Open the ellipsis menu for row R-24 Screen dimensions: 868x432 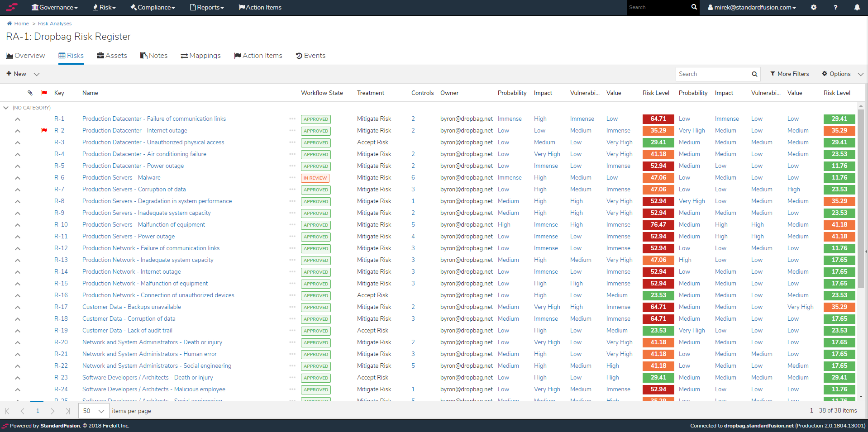292,389
